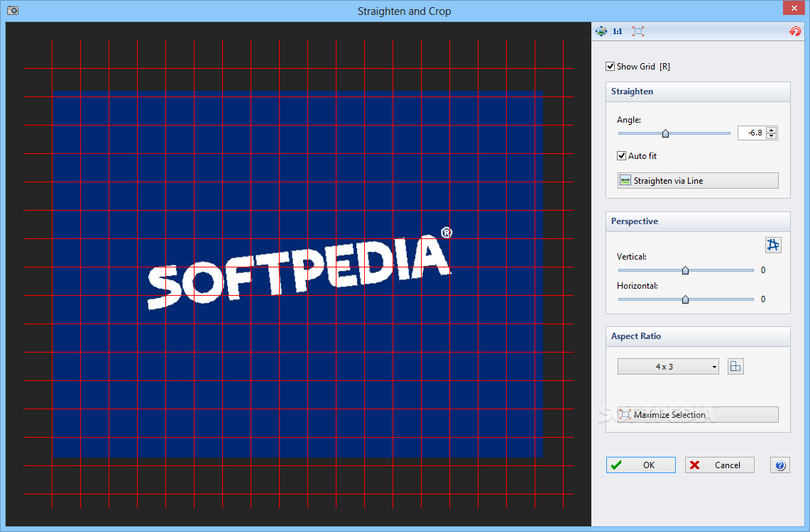Click the fit-to-window zoom icon

click(601, 31)
